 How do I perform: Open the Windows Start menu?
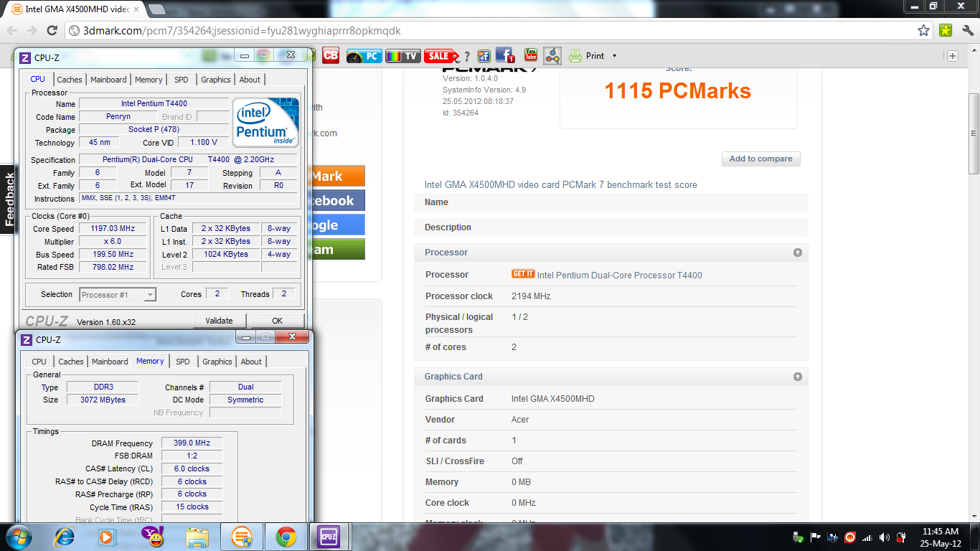point(18,537)
